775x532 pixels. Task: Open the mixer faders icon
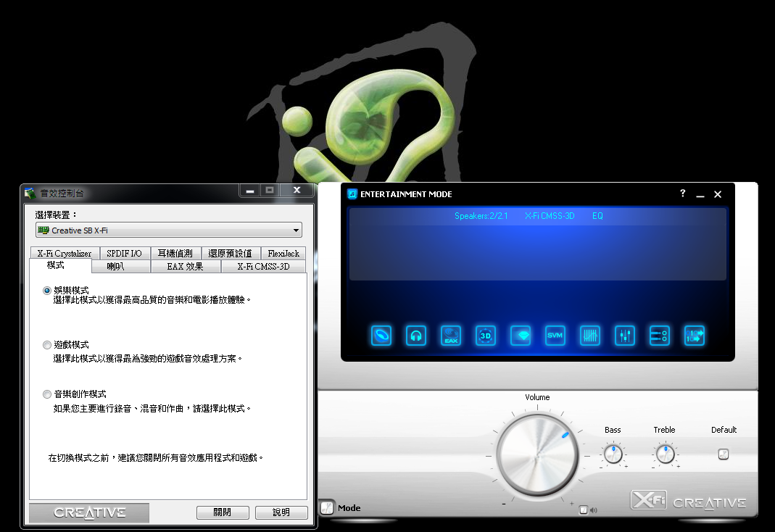click(625, 336)
